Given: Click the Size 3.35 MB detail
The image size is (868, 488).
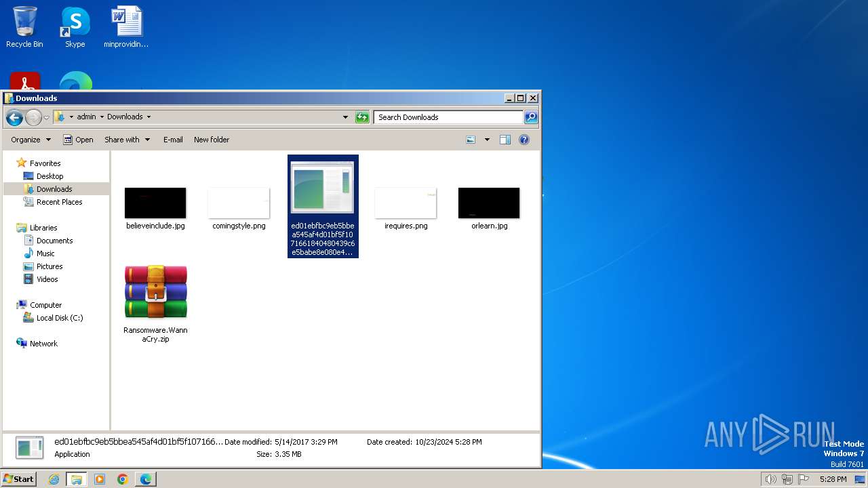Looking at the screenshot, I should [x=279, y=454].
